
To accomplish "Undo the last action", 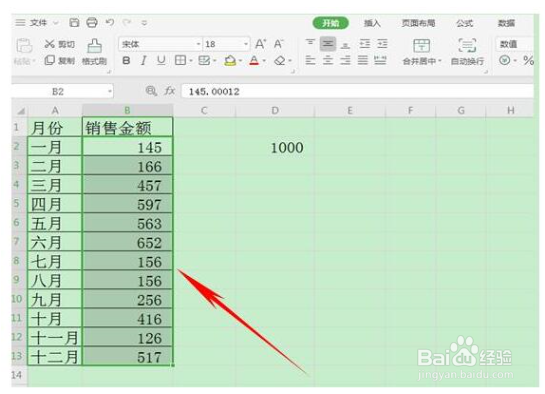I will [x=110, y=23].
